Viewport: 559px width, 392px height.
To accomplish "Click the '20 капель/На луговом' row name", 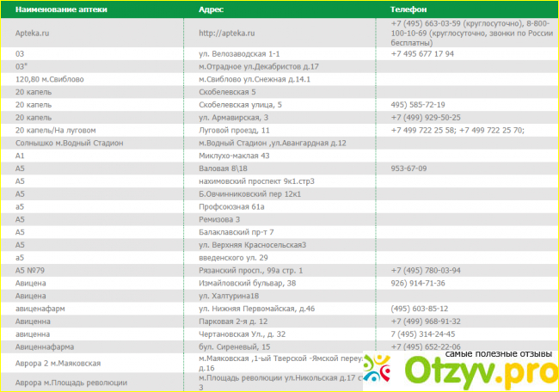I will click(55, 130).
